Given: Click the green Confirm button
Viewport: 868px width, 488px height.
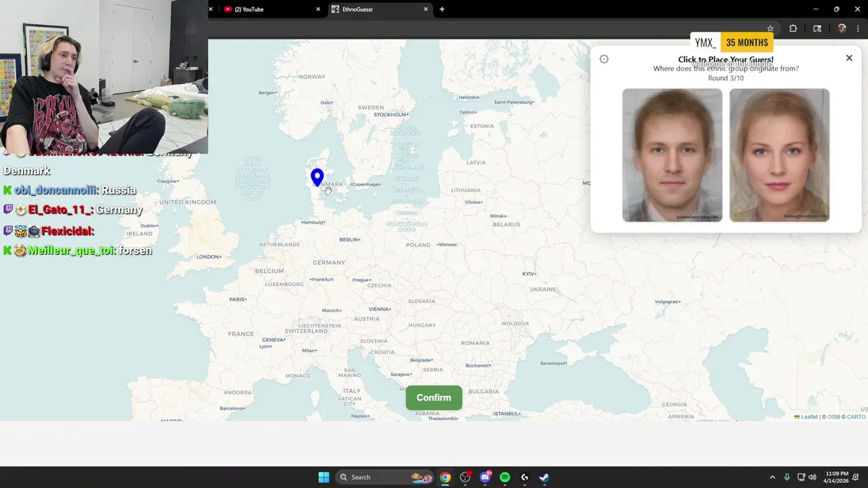Looking at the screenshot, I should click(434, 398).
